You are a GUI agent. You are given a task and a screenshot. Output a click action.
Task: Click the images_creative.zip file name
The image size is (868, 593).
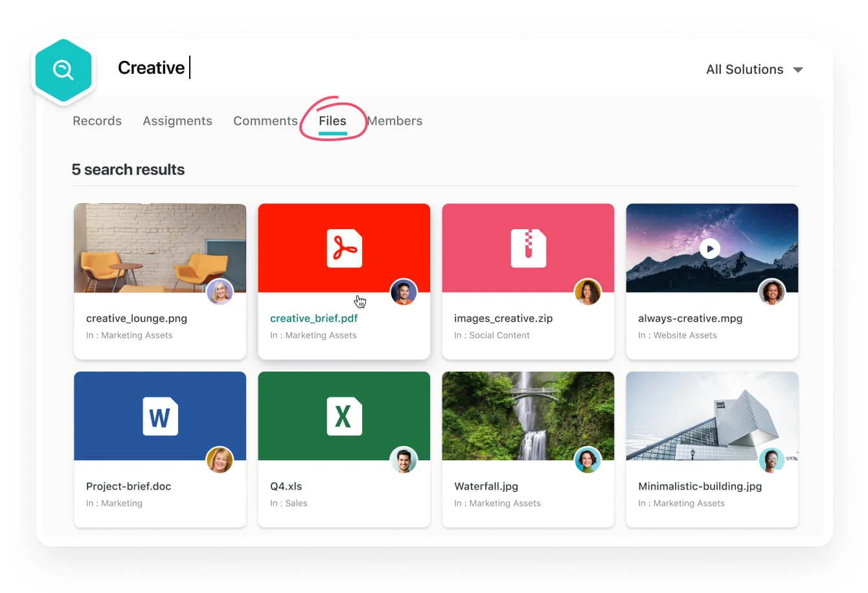tap(503, 319)
